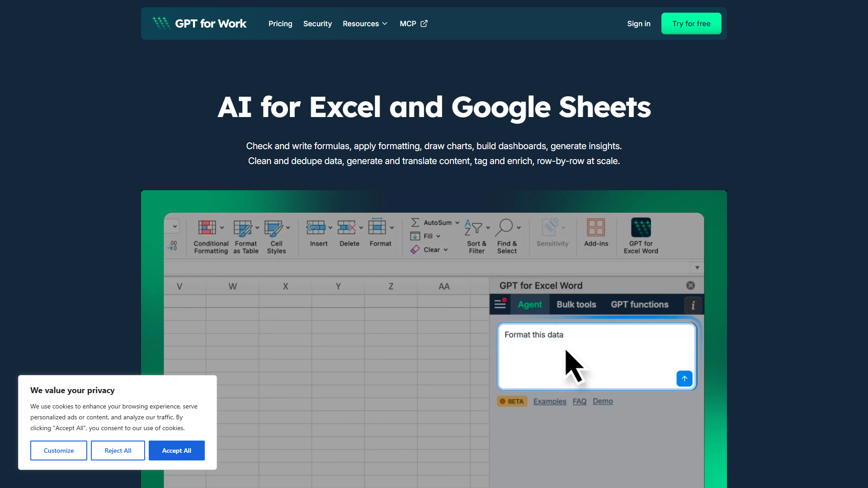Reject all cookies
Image resolution: width=868 pixels, height=488 pixels.
[x=118, y=450]
